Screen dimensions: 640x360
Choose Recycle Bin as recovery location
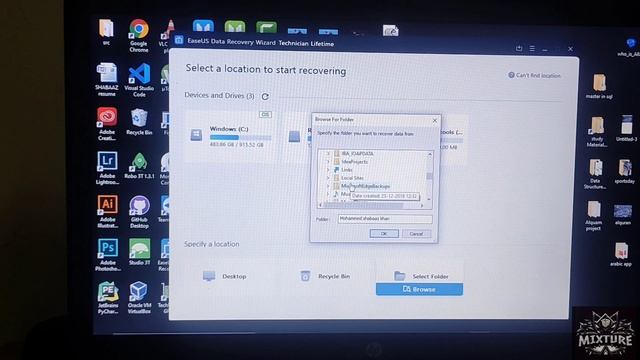click(325, 276)
